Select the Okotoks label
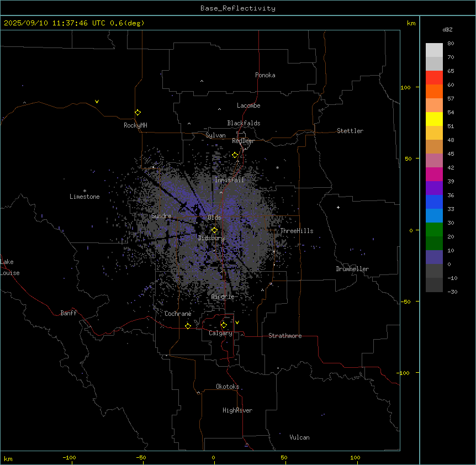476x465 pixels. (228, 387)
